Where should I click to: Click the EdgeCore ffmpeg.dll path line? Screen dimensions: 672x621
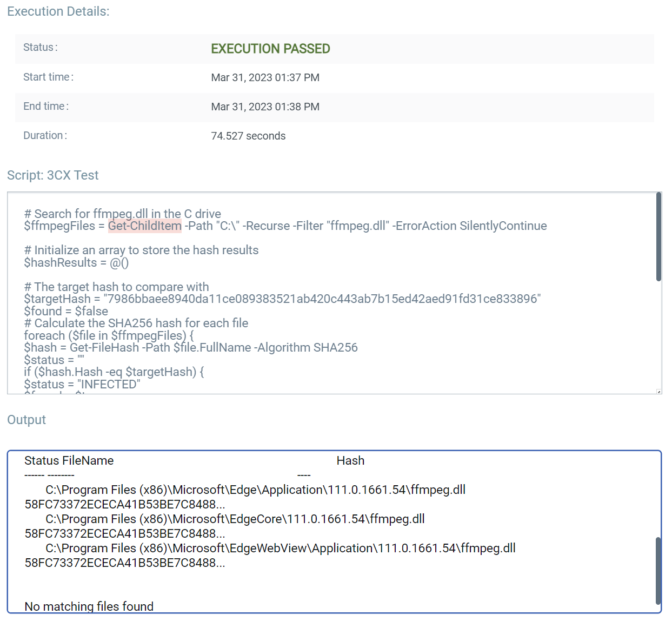click(235, 519)
